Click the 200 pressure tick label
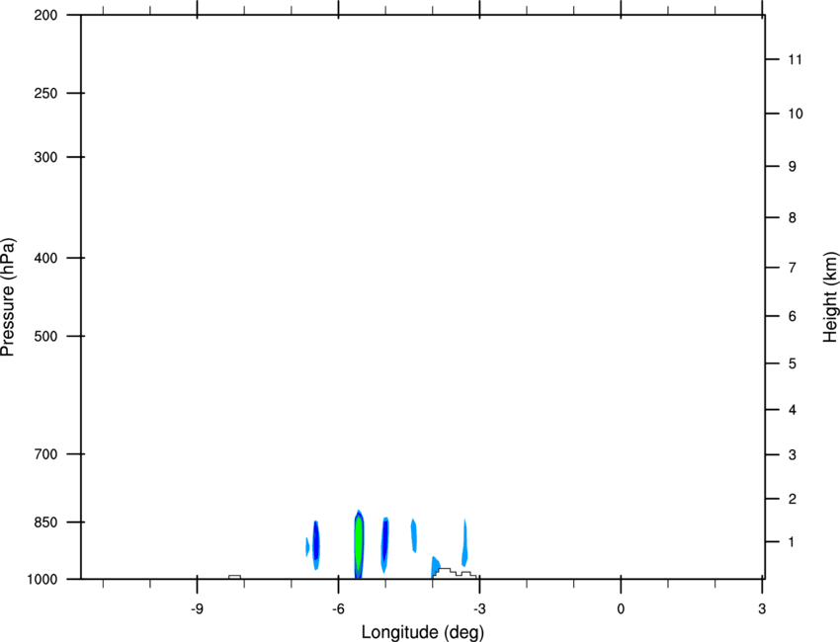Viewport: 840px width, 642px height. 45,15
